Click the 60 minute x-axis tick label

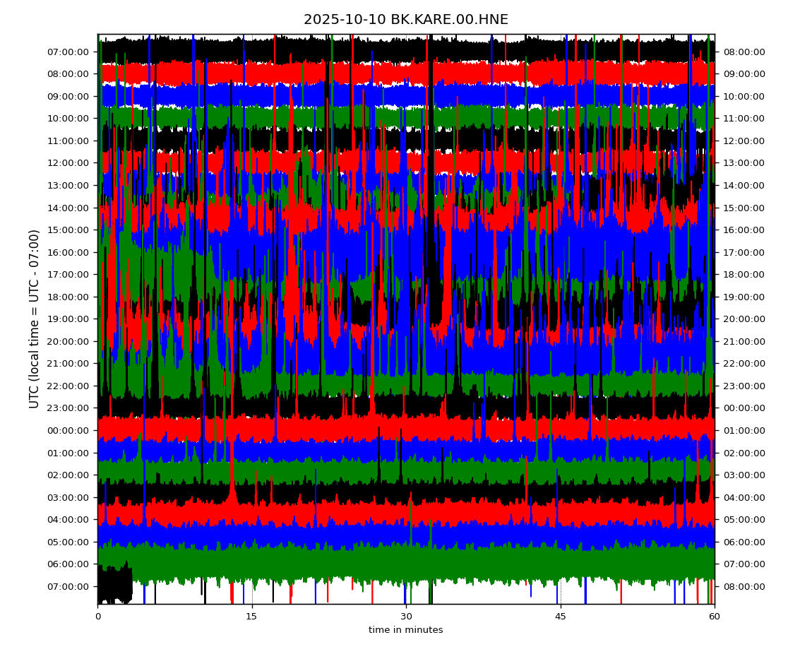(x=714, y=617)
